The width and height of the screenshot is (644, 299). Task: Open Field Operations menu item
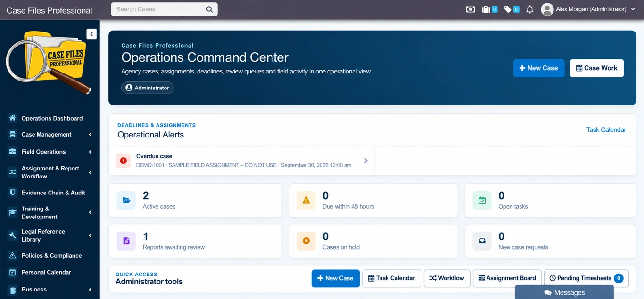pyautogui.click(x=50, y=152)
